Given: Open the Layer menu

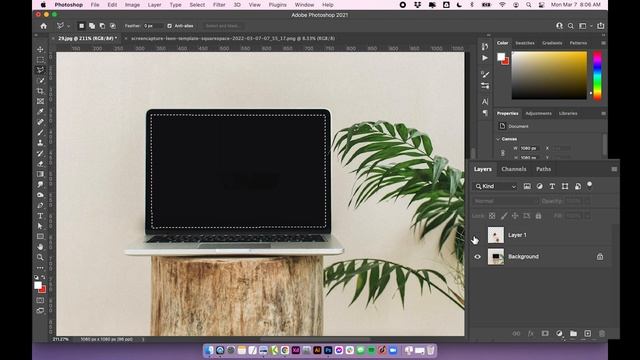Looking at the screenshot, I should [154, 5].
